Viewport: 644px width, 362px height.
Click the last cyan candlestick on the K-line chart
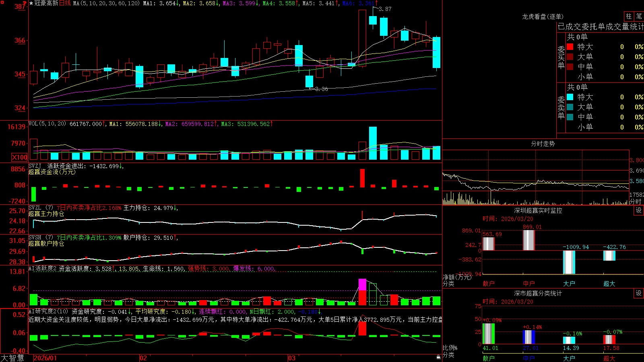pyautogui.click(x=436, y=53)
